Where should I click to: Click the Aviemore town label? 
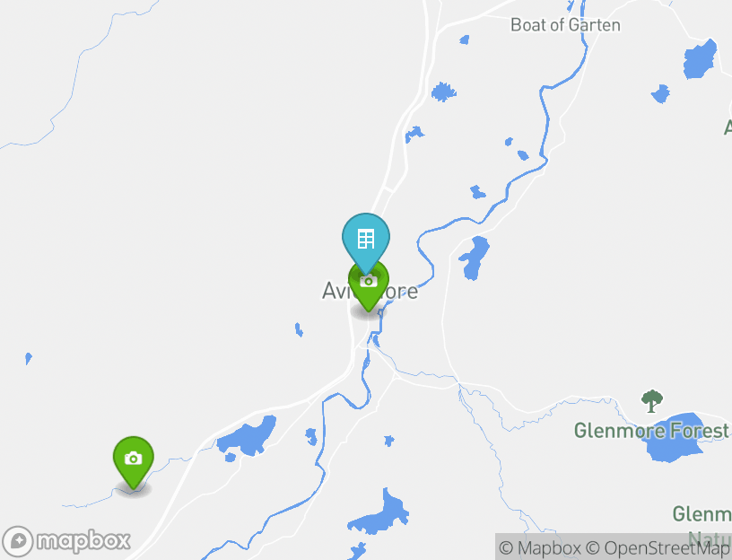[370, 291]
